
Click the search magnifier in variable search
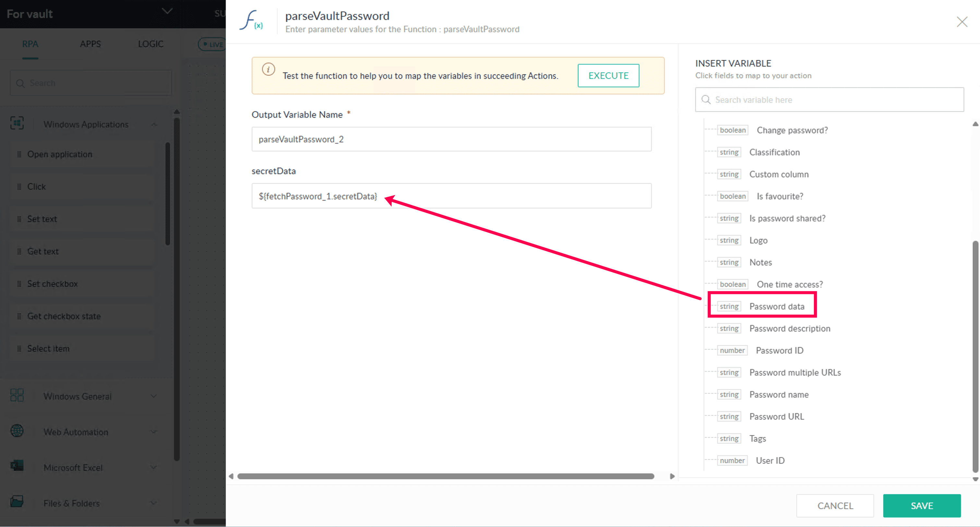pyautogui.click(x=706, y=100)
